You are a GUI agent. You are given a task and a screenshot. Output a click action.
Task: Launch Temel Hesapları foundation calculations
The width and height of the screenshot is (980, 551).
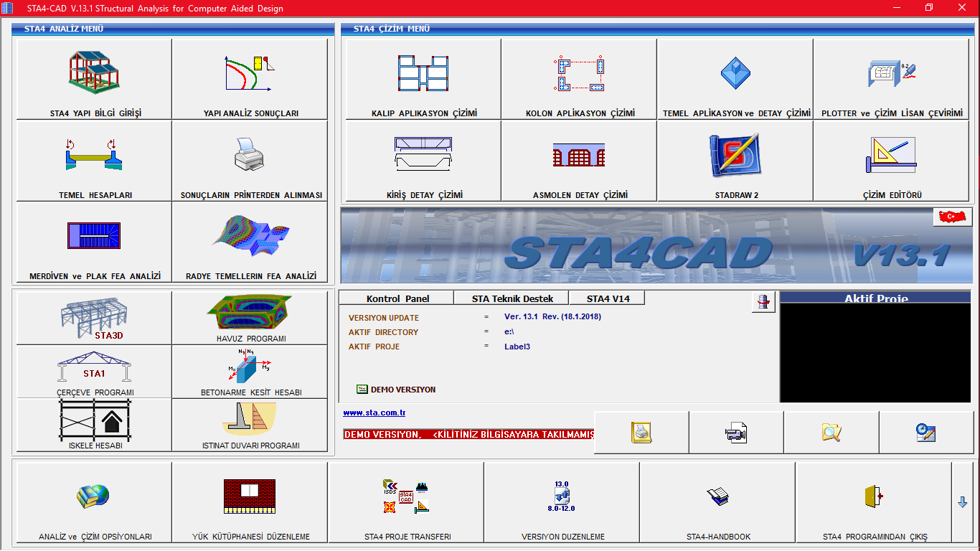[94, 161]
